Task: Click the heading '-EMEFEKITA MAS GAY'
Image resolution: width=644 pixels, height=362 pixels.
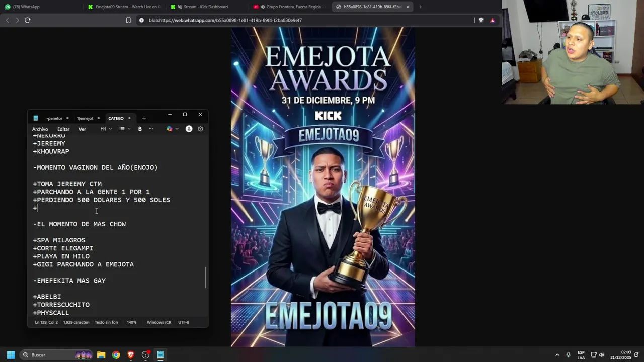Action: (x=69, y=281)
